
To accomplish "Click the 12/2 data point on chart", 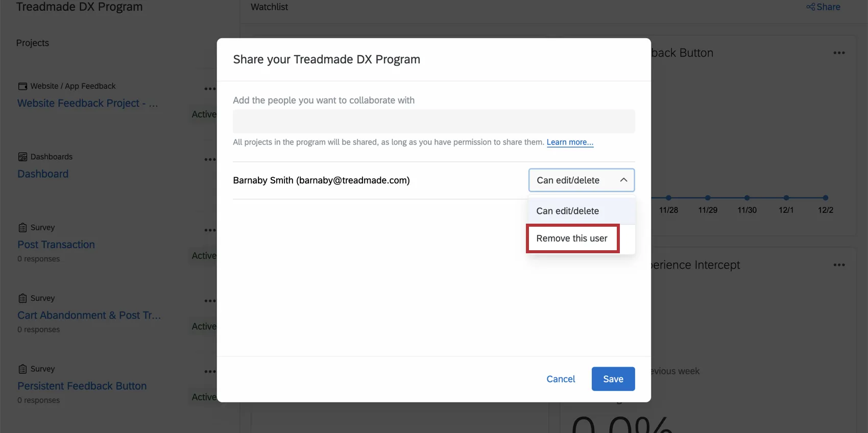I will pos(825,198).
